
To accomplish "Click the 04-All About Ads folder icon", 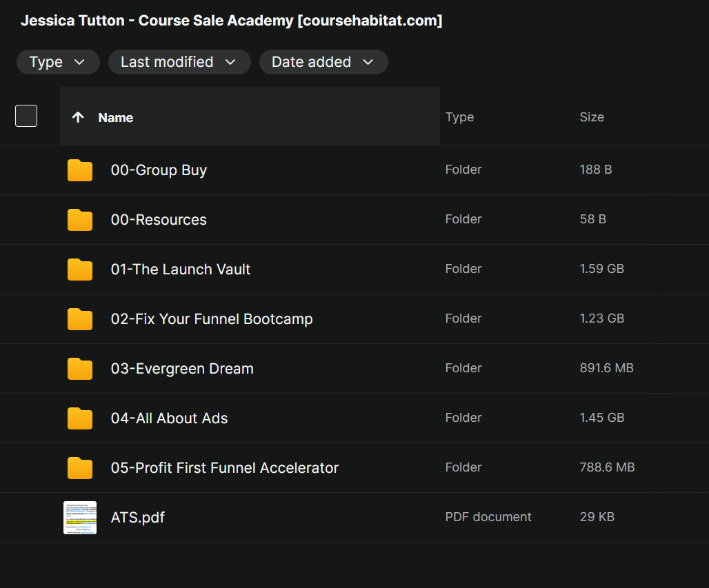I will pyautogui.click(x=80, y=418).
